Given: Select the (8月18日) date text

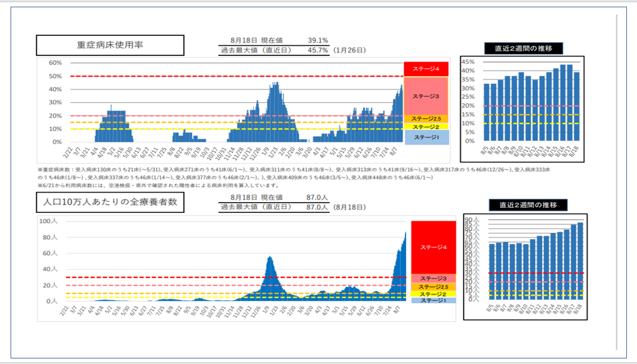Looking at the screenshot, I should click(x=349, y=207).
